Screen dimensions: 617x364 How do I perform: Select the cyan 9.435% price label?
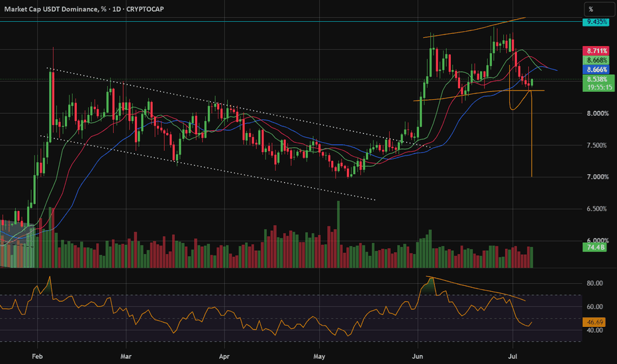(596, 22)
